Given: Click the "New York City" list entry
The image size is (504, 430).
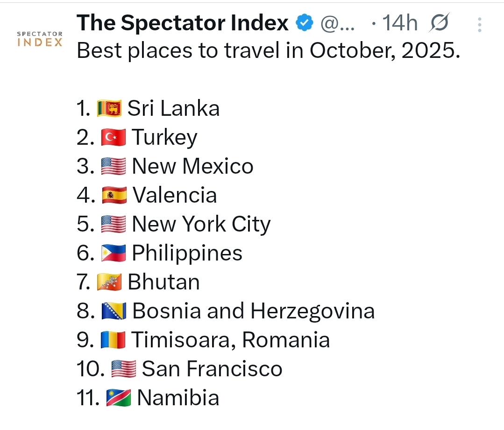Looking at the screenshot, I should [x=201, y=225].
